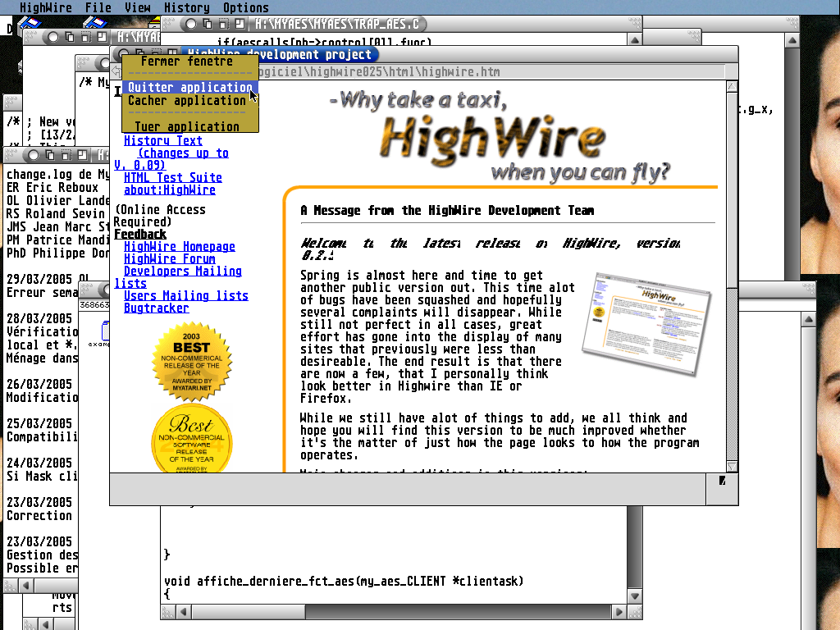This screenshot has width=840, height=630.
Task: Click TRAP_AES.C horizontal scroll left arrow
Action: click(x=184, y=611)
